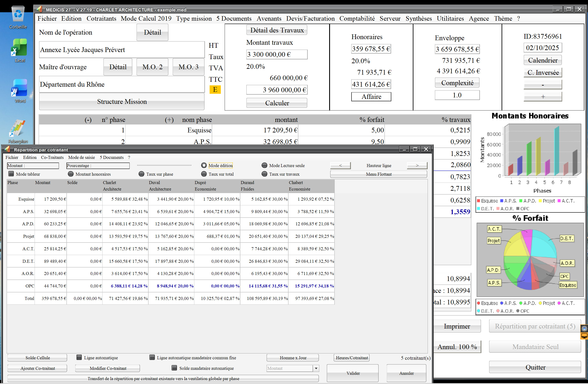Toggle Ligne automatique mandataire commun fixe
588x384 pixels.
pyautogui.click(x=152, y=357)
